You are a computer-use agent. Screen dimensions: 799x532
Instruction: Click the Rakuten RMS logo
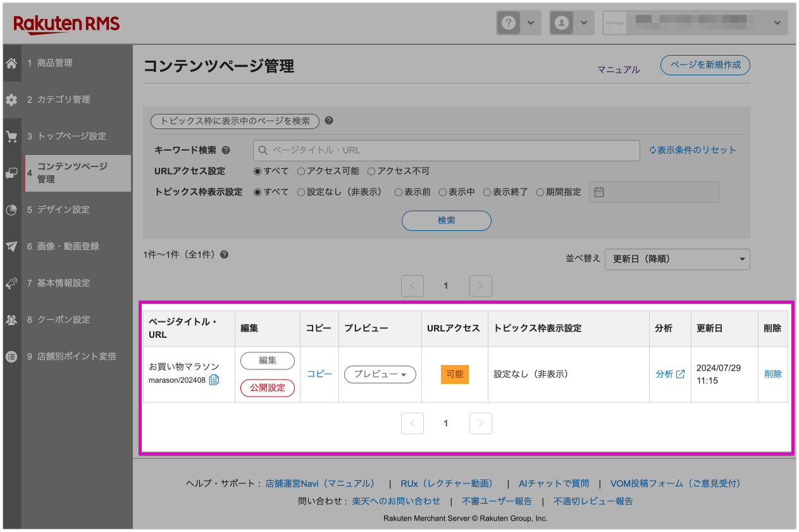coord(66,25)
